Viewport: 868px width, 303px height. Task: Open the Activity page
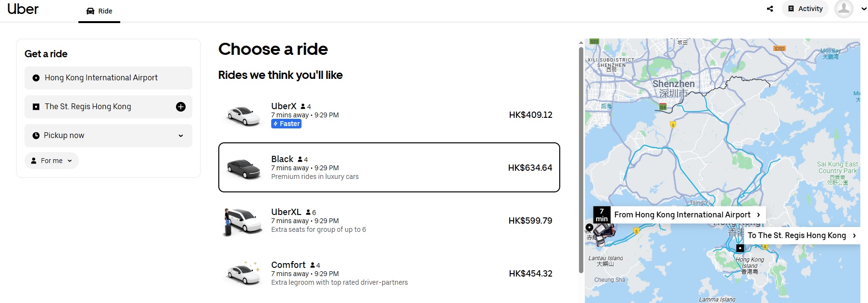pyautogui.click(x=805, y=9)
